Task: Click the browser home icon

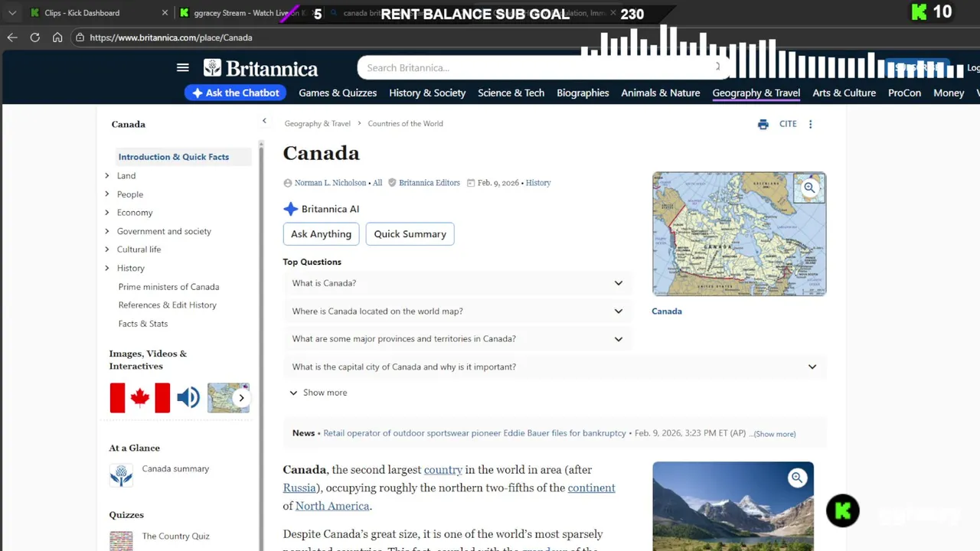Action: click(57, 37)
